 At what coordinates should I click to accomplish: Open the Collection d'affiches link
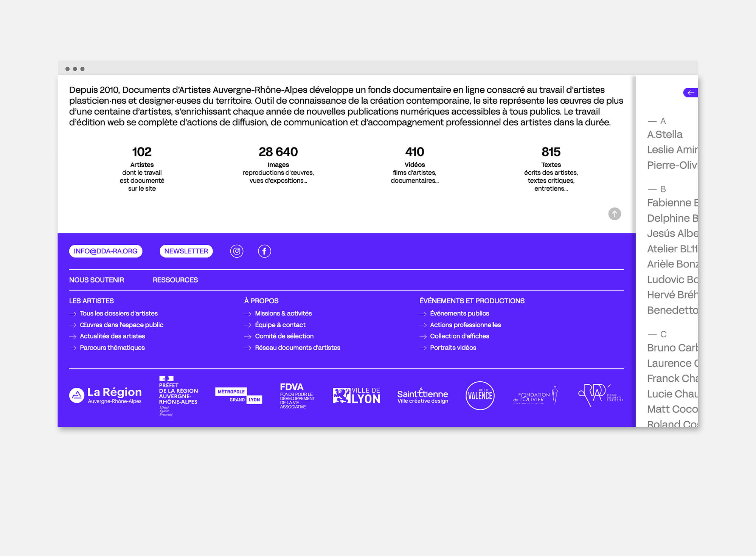click(459, 336)
